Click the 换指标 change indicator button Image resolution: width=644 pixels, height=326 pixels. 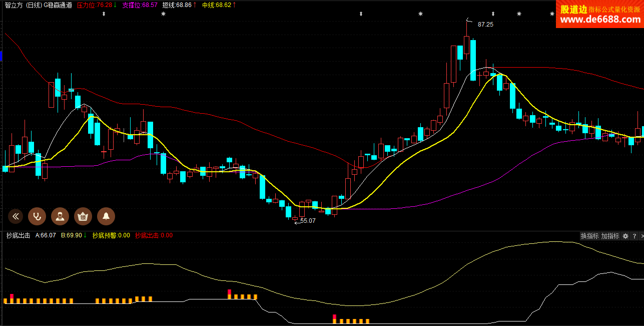coord(589,236)
